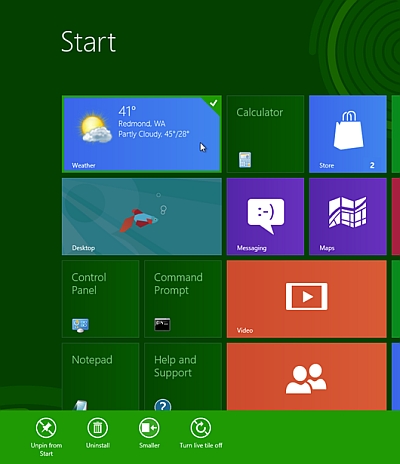The width and height of the screenshot is (400, 464).
Task: Open the Notepad tile
Action: [x=100, y=377]
